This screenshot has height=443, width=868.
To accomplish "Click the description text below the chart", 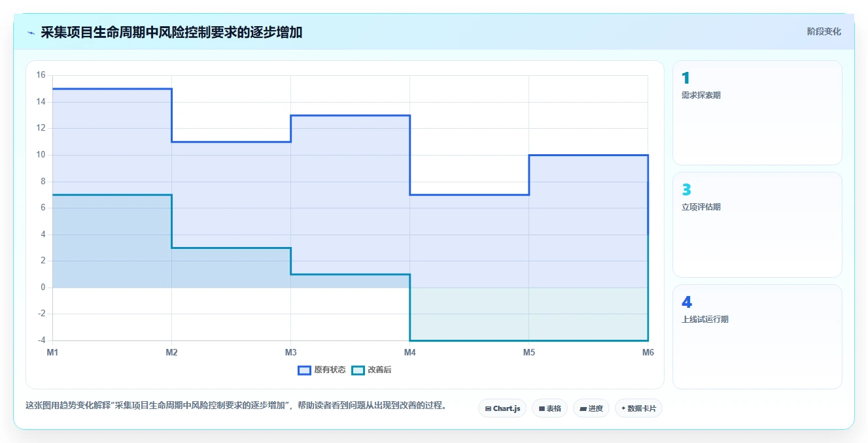I will 236,405.
